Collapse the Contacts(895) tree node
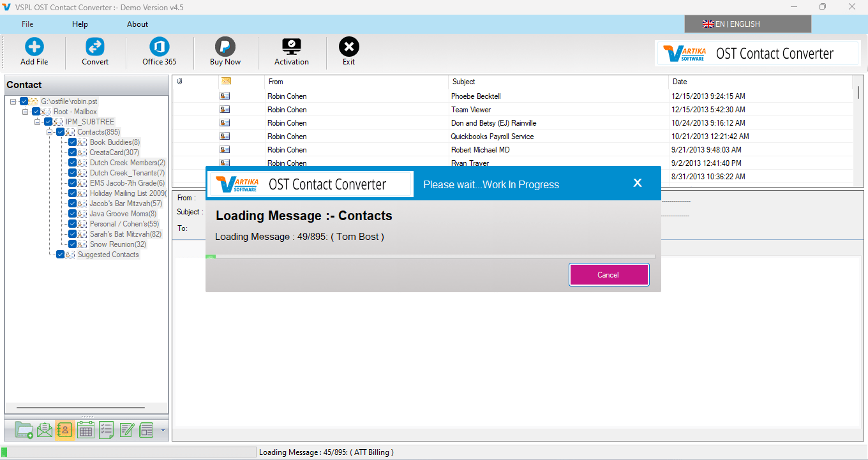Screen dimensions: 868x460 [x=50, y=132]
